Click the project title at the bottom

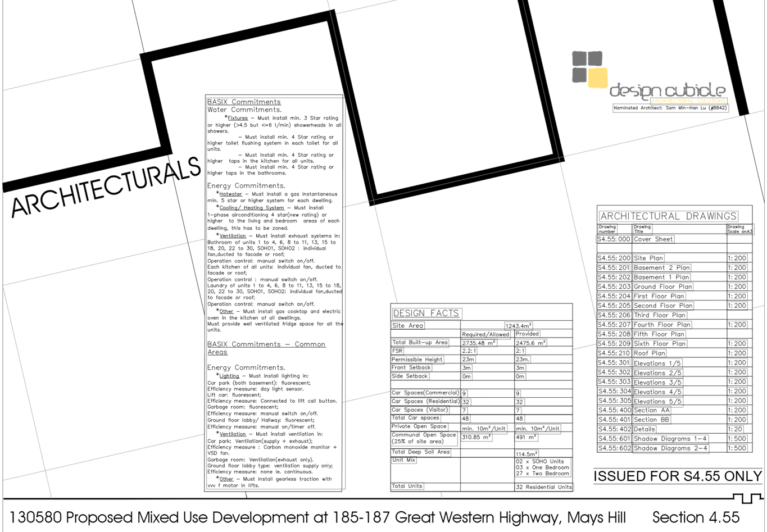coord(318,517)
